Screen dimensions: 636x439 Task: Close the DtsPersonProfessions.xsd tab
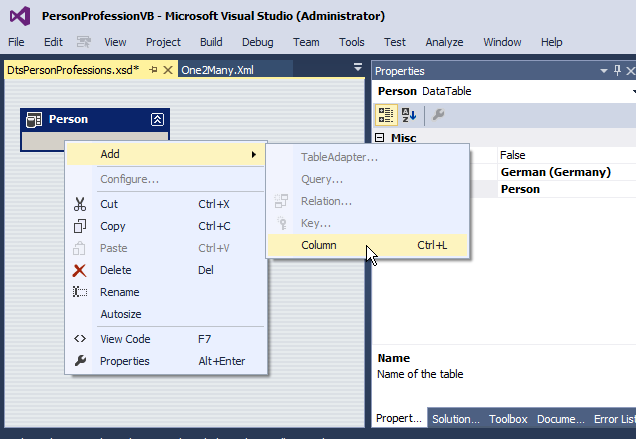(x=168, y=70)
